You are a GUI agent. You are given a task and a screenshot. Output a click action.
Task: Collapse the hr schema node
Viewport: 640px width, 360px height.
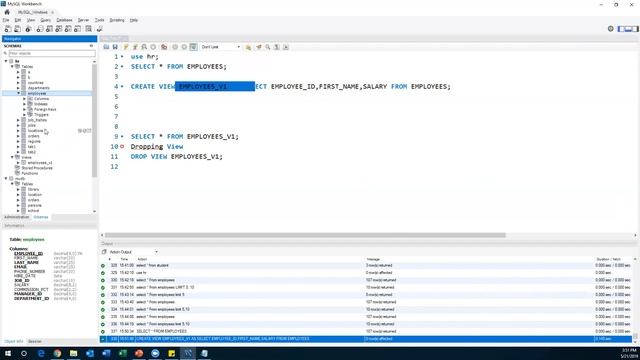[6, 61]
